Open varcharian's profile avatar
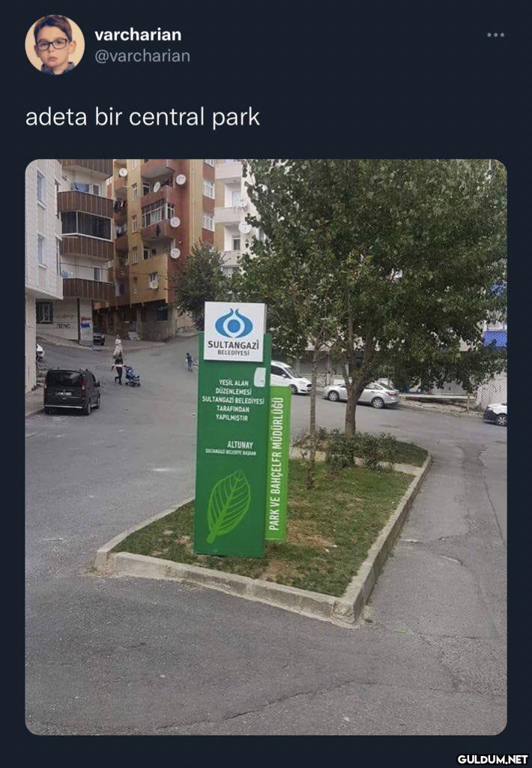Image resolution: width=532 pixels, height=768 pixels. 55,44
